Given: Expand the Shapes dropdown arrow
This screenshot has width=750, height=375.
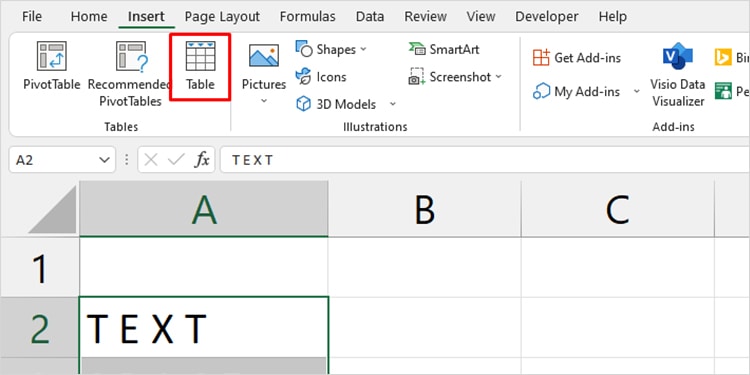Looking at the screenshot, I should click(363, 49).
